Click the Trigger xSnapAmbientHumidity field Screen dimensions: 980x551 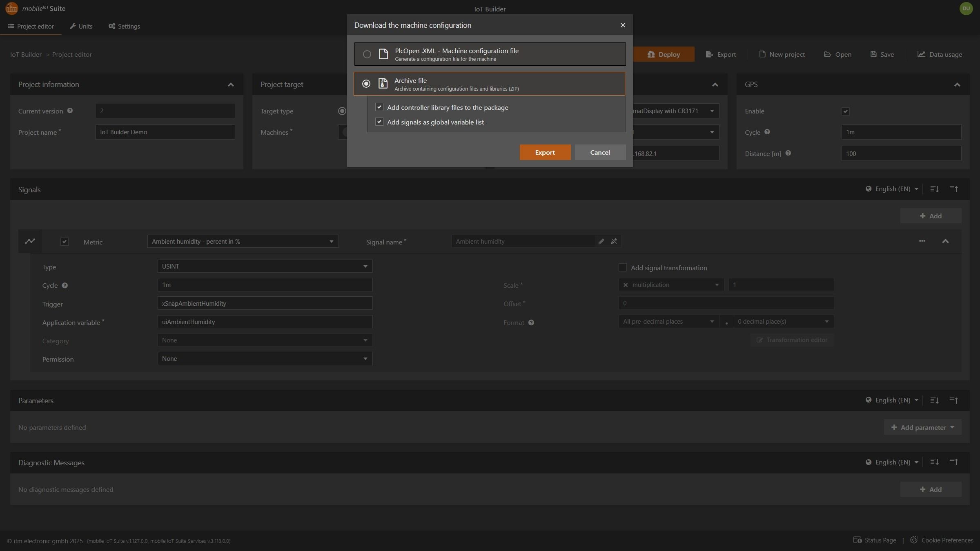265,303
